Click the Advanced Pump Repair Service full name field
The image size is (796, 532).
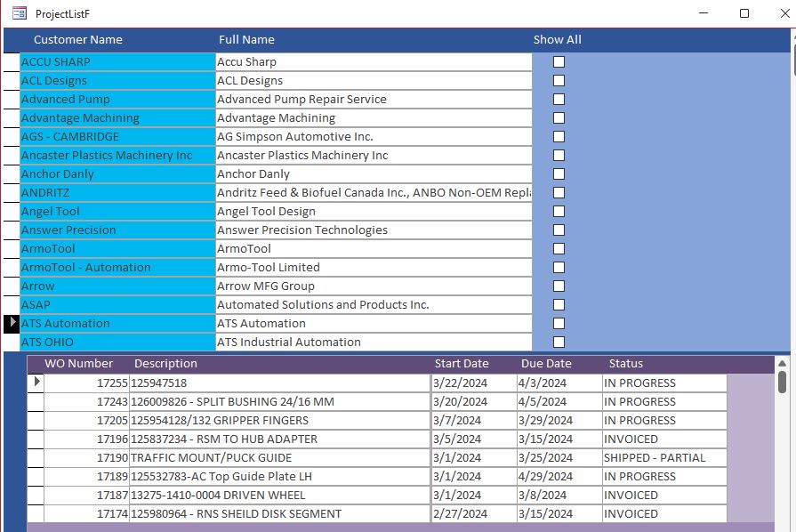[374, 100]
